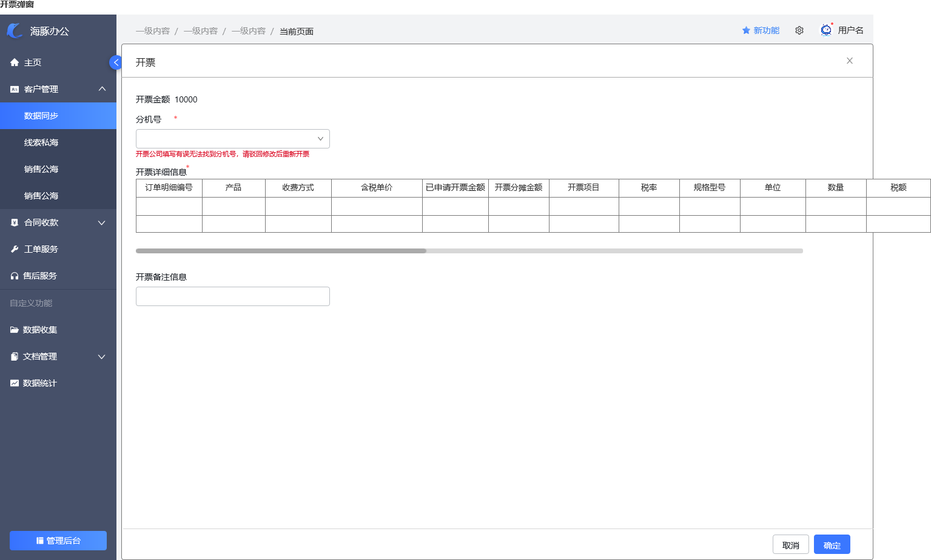The width and height of the screenshot is (931, 560).
Task: Click the 新功能 link
Action: click(767, 30)
